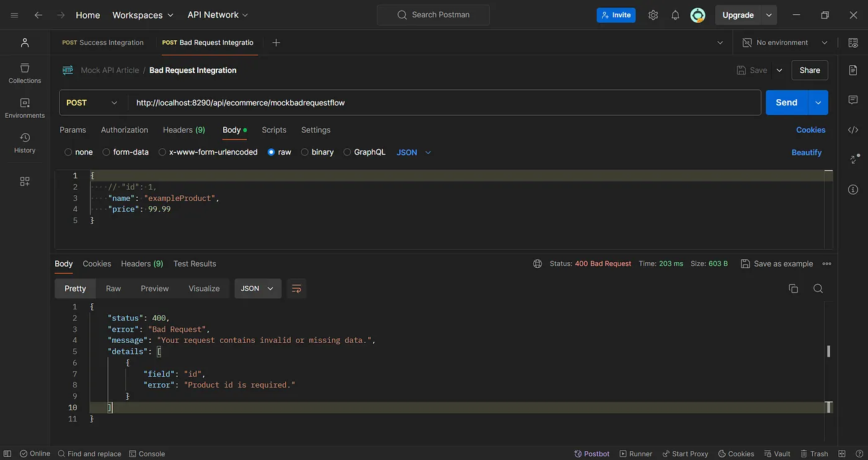Save response as example

777,263
